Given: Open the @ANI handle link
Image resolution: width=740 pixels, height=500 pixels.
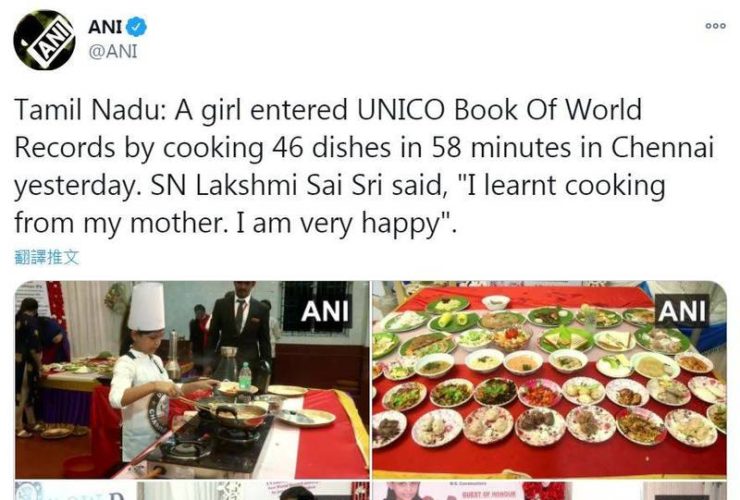Looking at the screenshot, I should click(x=113, y=51).
